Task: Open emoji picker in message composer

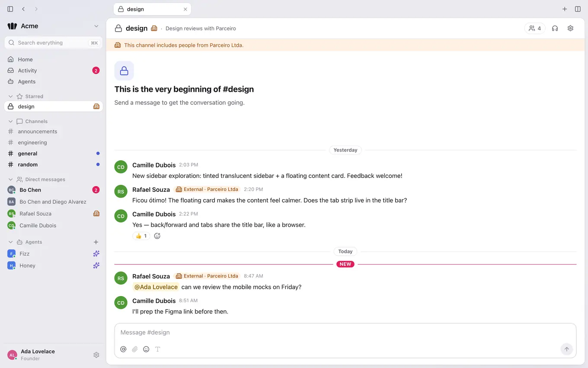Action: point(146,349)
